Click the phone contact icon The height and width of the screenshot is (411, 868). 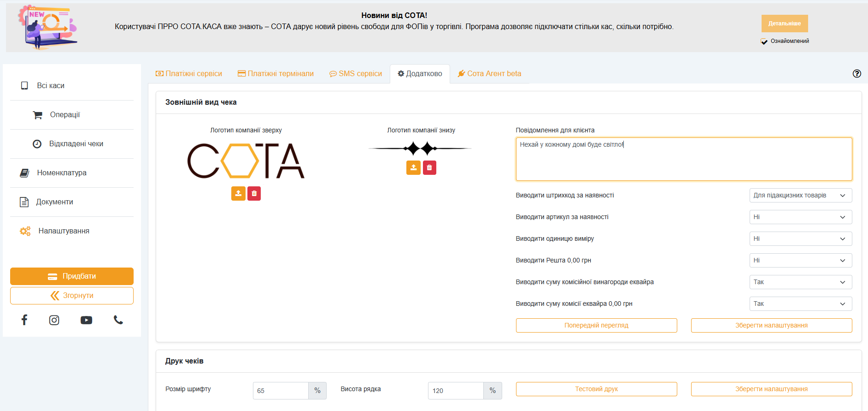tap(118, 320)
